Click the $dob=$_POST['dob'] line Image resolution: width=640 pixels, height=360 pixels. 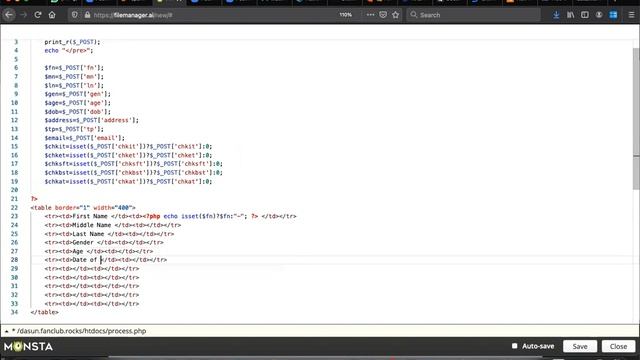[78, 111]
